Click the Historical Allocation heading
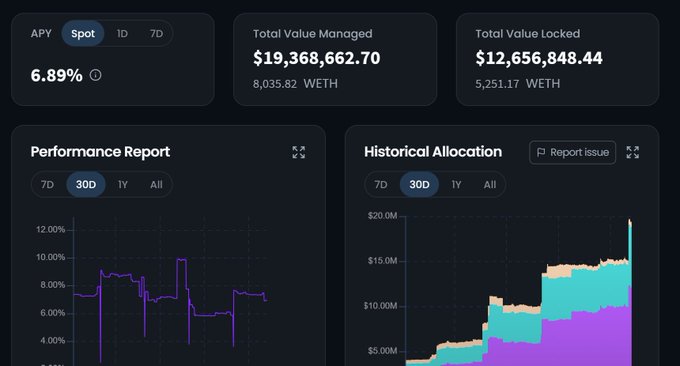Viewport: 680px width, 366px height. coord(433,152)
